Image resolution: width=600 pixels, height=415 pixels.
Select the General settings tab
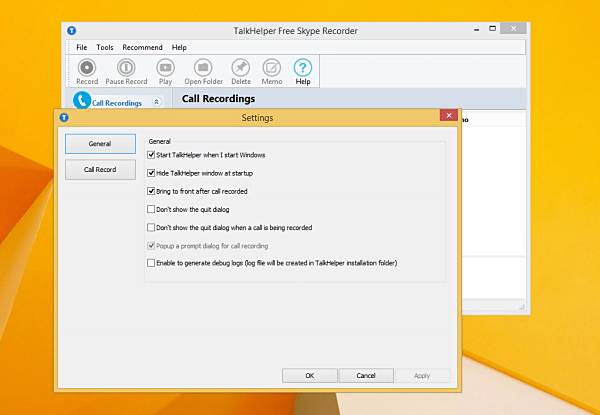(100, 144)
